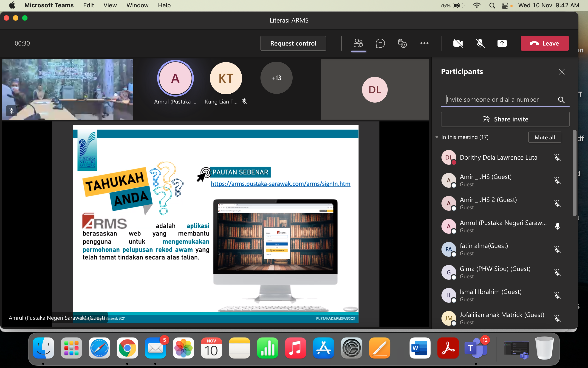The height and width of the screenshot is (368, 588).
Task: Click Mute all
Action: tap(545, 137)
